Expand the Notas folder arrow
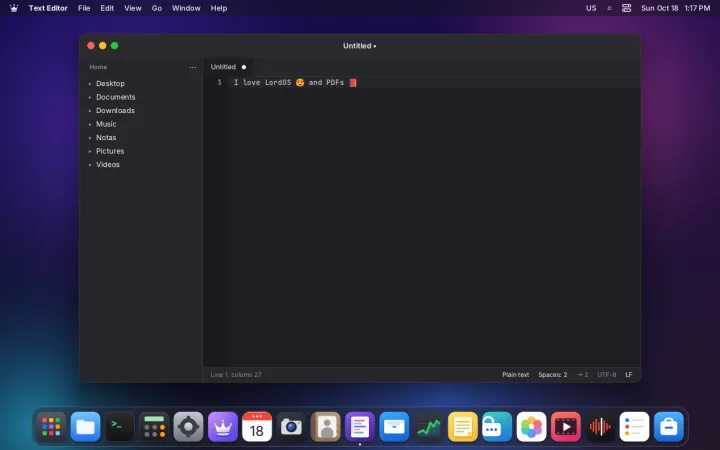The width and height of the screenshot is (720, 450). (90, 137)
